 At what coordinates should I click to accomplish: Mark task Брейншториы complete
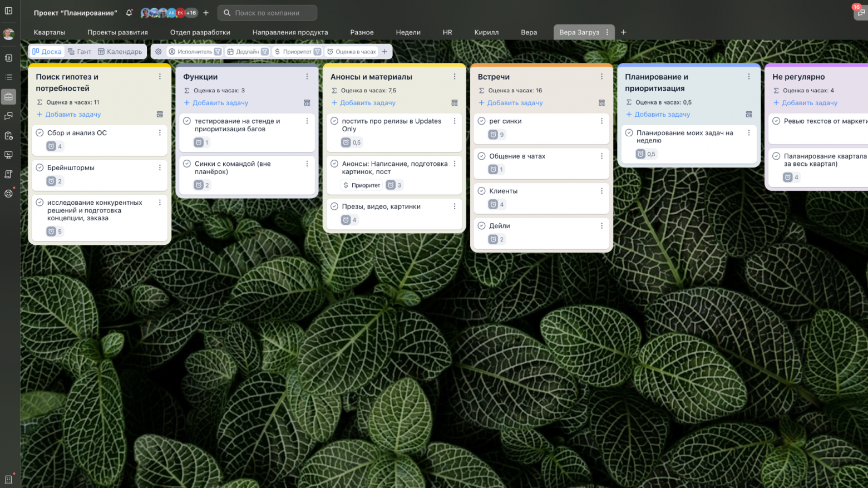pos(40,167)
